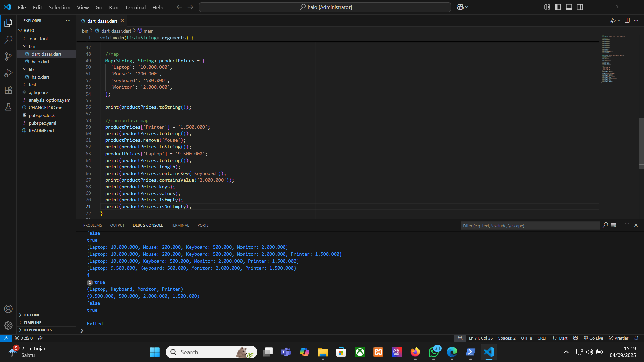Toggle the Primary Side Bar visibility
The width and height of the screenshot is (644, 362).
[558, 7]
